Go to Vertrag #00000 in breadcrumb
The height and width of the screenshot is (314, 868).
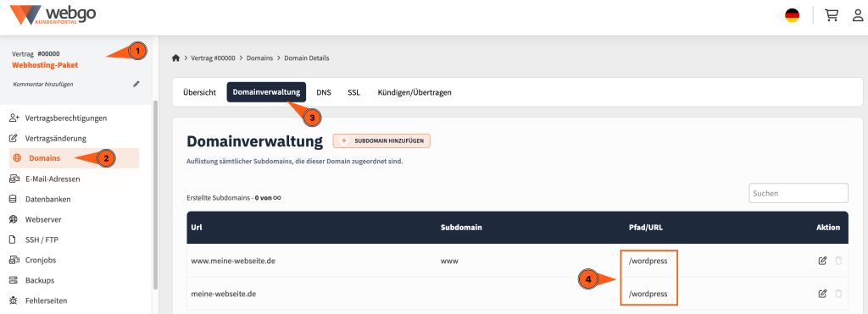213,58
